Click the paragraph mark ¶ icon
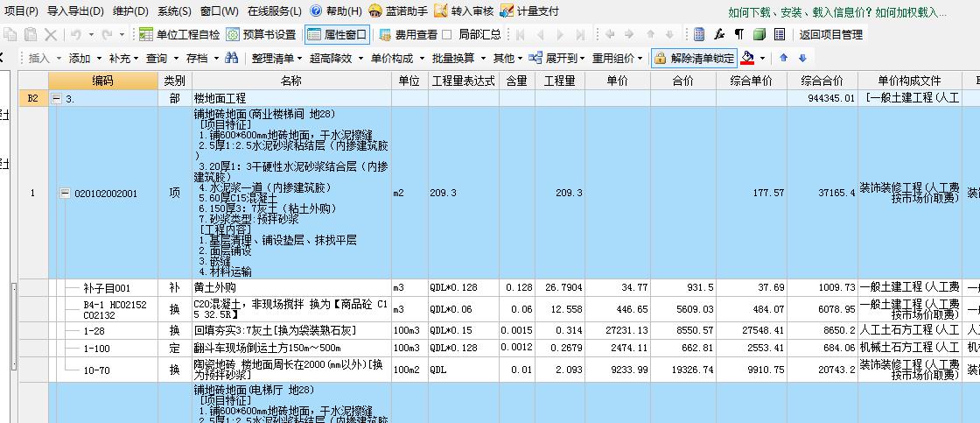980x423 pixels. tap(738, 34)
